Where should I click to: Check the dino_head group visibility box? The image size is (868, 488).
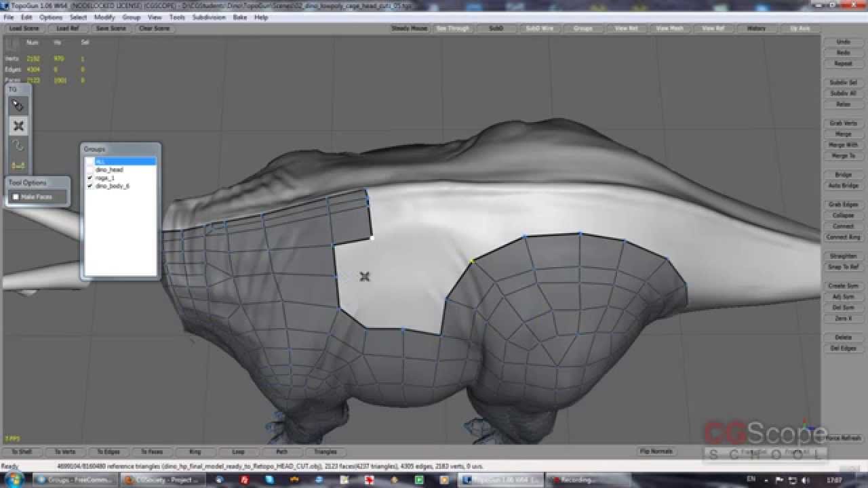point(90,169)
